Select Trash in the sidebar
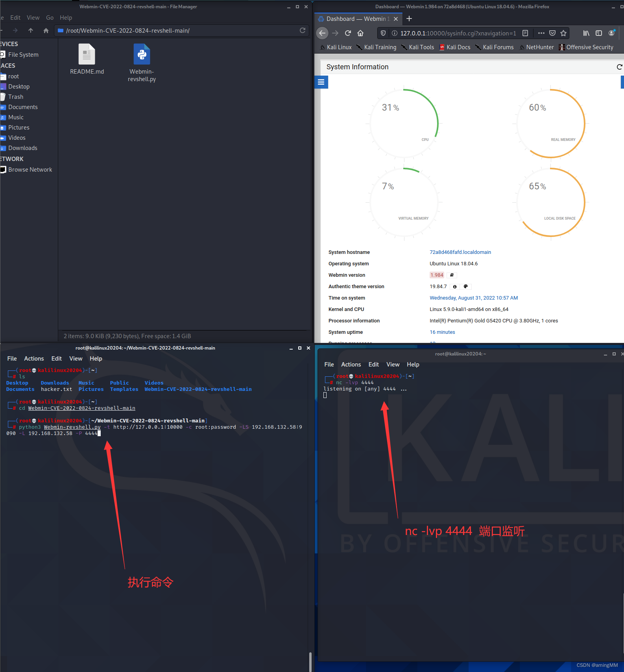Screen dimensions: 624x672 point(16,97)
